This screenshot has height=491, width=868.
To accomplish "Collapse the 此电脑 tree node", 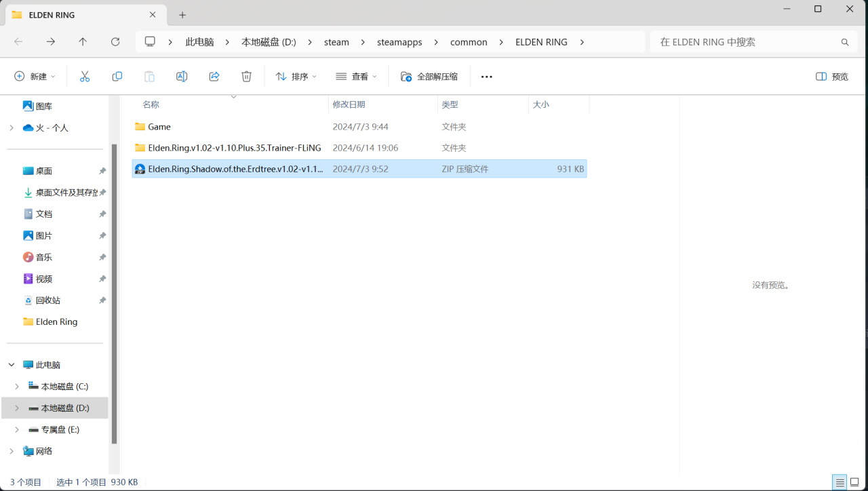I will pos(12,365).
